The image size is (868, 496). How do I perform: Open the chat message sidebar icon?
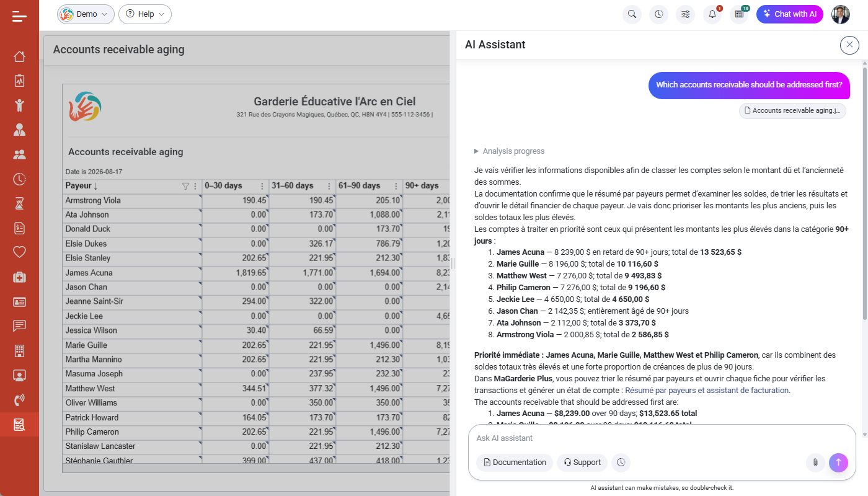point(19,326)
